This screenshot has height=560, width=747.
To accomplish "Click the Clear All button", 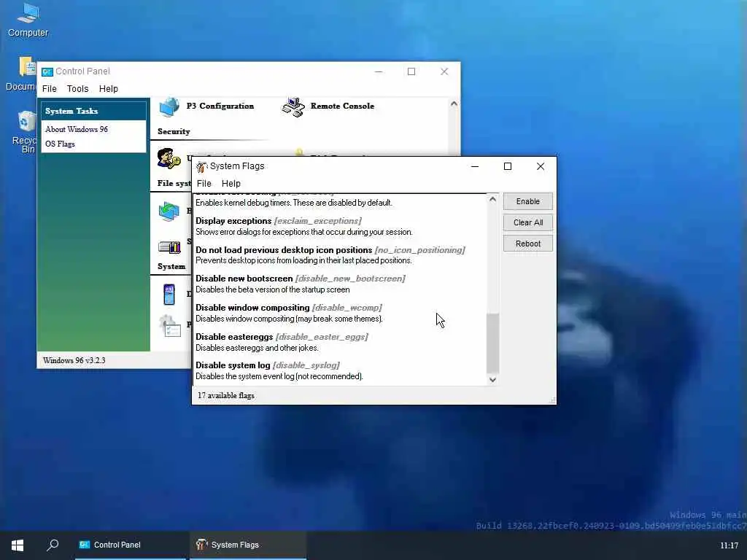I will click(528, 222).
